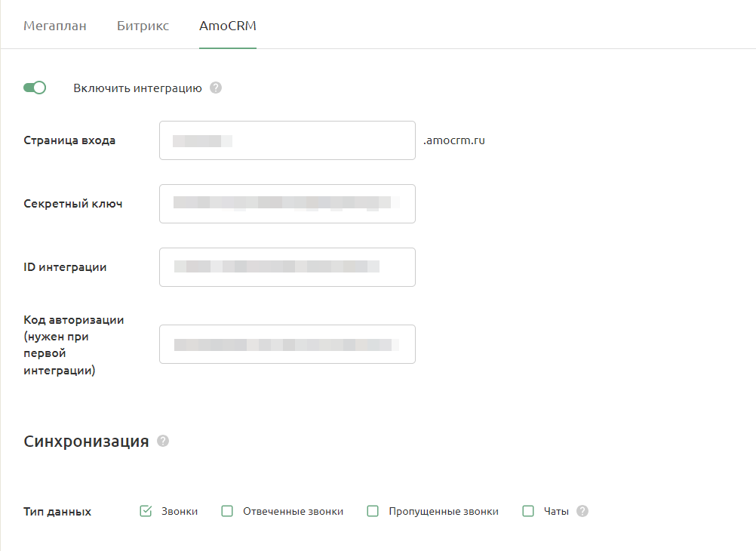Click the .amocrm.ru domain suffix text
Image resolution: width=756 pixels, height=551 pixels.
tap(453, 140)
